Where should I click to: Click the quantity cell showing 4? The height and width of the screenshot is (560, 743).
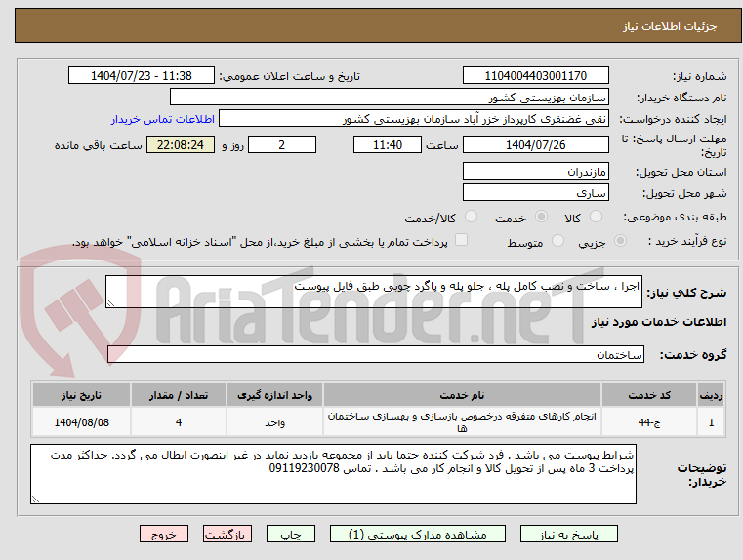(x=179, y=421)
